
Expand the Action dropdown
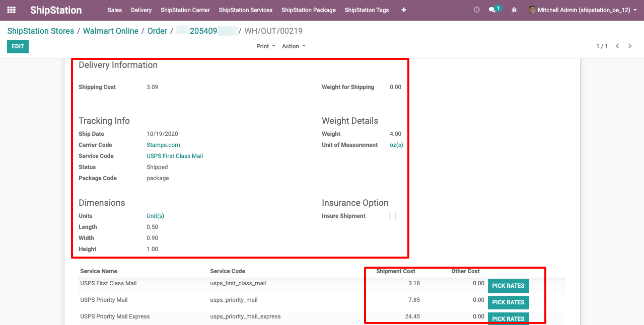294,46
